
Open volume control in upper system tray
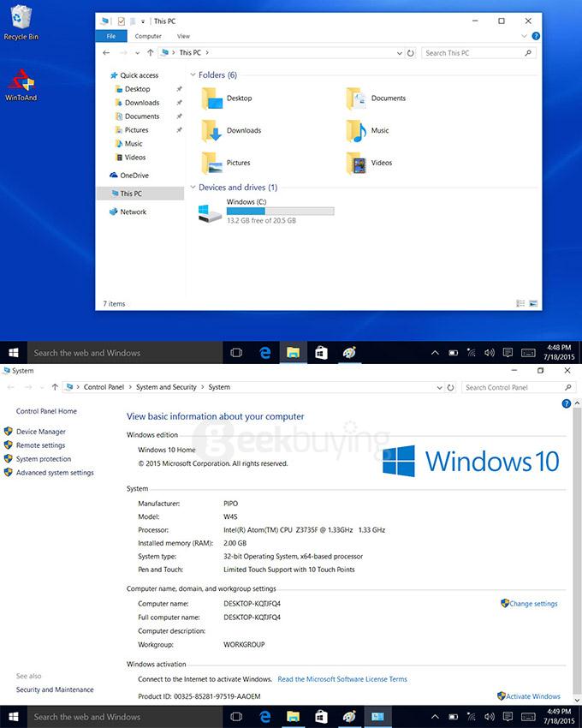click(490, 353)
